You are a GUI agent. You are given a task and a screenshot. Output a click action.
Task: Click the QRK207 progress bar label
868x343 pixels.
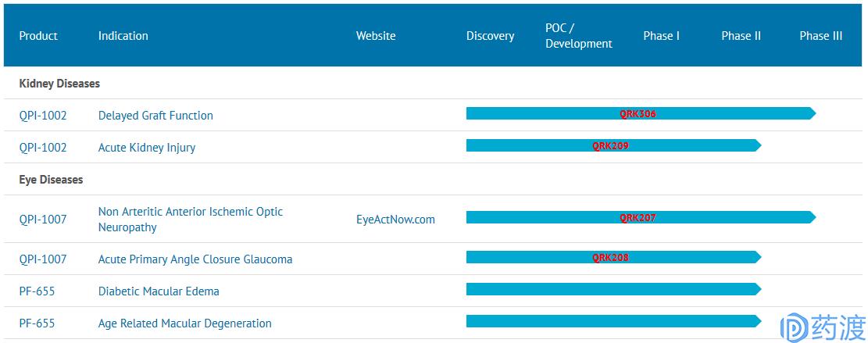(638, 218)
